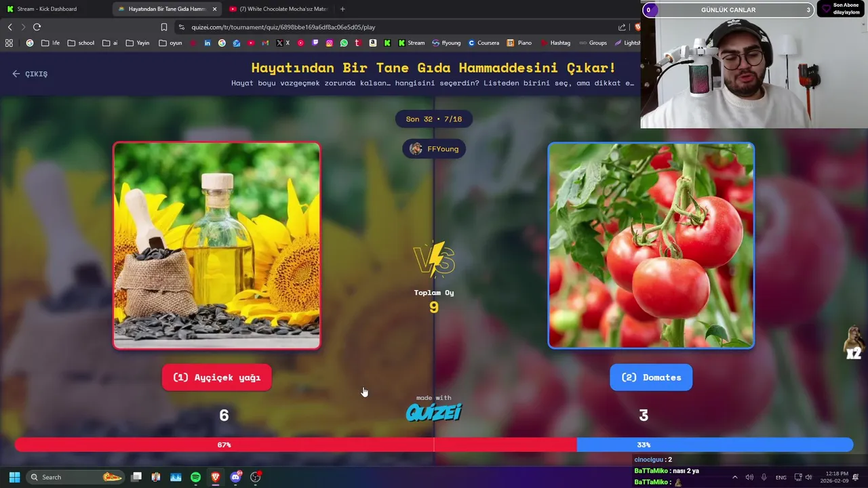
Task: Open the Coursera bookmark
Action: coord(484,43)
